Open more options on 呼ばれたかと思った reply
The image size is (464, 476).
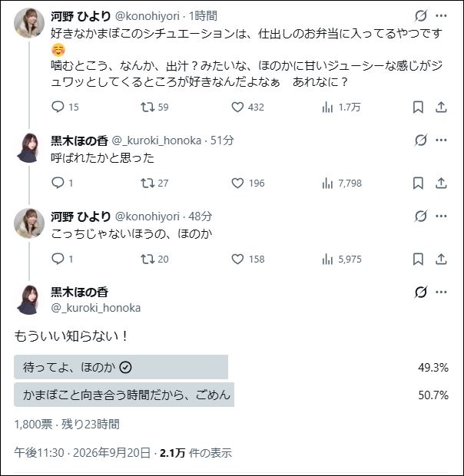point(441,140)
